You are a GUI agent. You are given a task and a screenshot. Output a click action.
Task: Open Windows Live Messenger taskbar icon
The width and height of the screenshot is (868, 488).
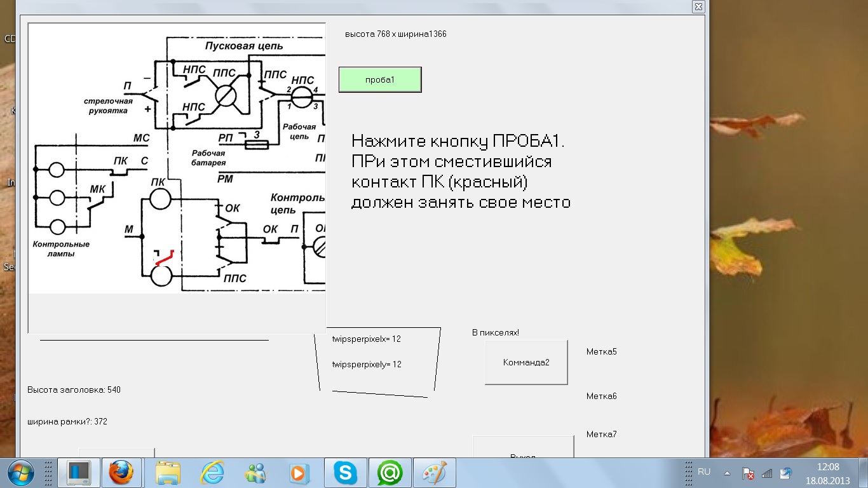point(255,473)
